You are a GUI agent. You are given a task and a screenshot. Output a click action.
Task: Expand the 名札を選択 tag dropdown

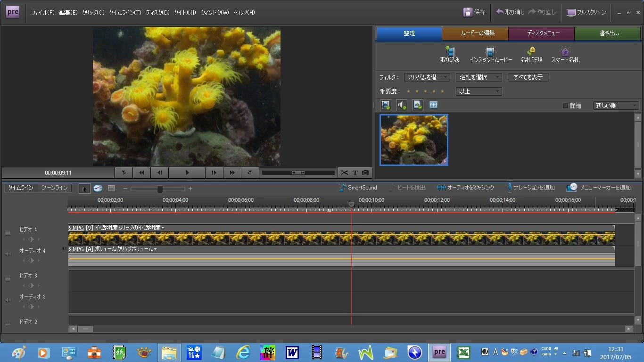click(x=479, y=77)
